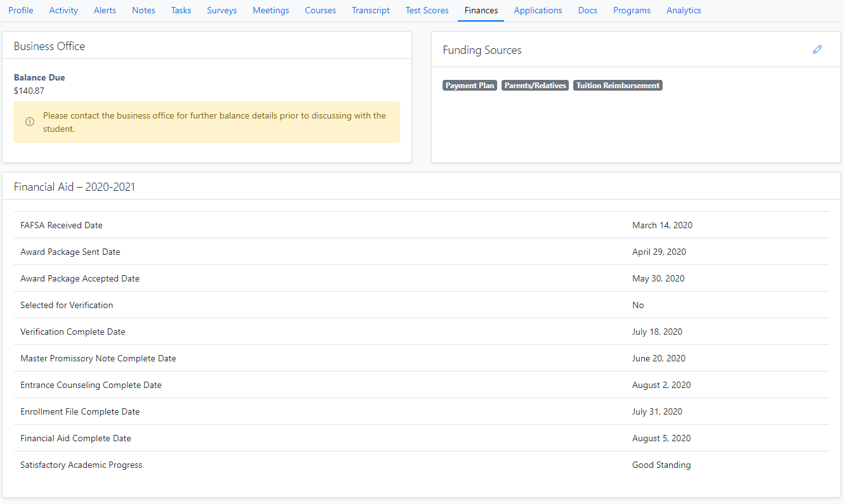Click the August 5, 2020 date value
844x504 pixels.
pyautogui.click(x=661, y=438)
